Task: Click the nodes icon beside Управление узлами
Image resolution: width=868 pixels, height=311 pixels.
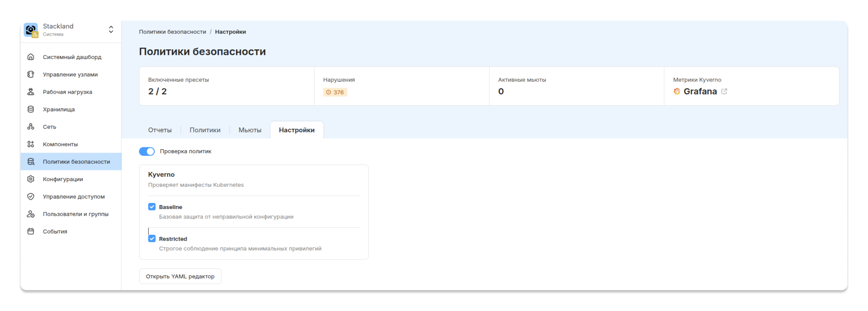Action: 31,75
